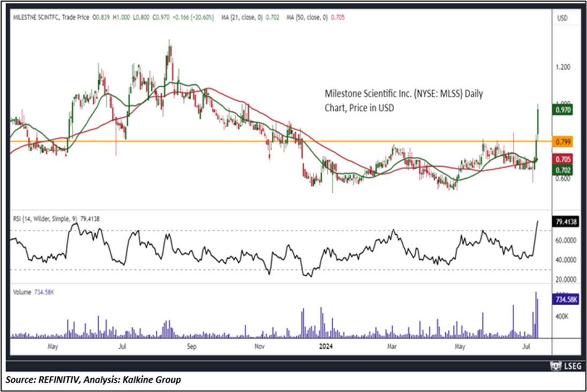
Task: Click the 79.4138 RSI value tag
Action: click(566, 222)
